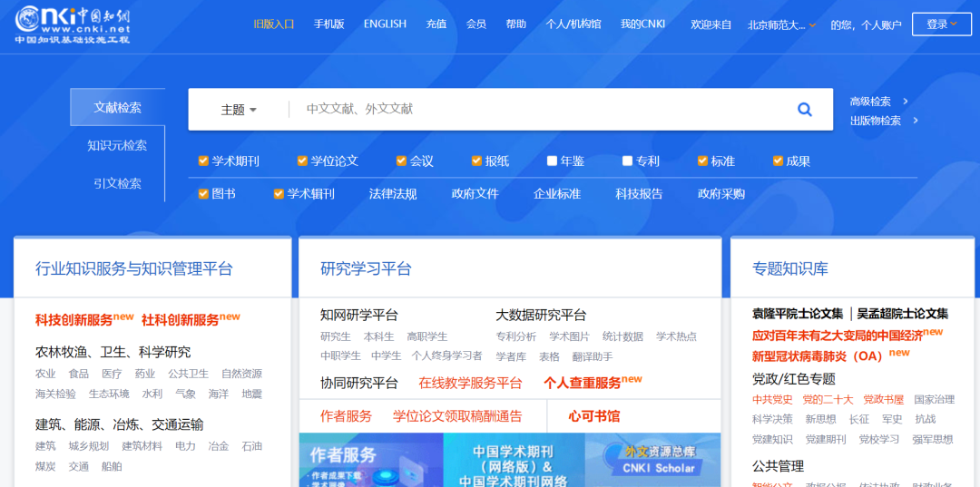Click the magnifier search icon

coord(804,110)
